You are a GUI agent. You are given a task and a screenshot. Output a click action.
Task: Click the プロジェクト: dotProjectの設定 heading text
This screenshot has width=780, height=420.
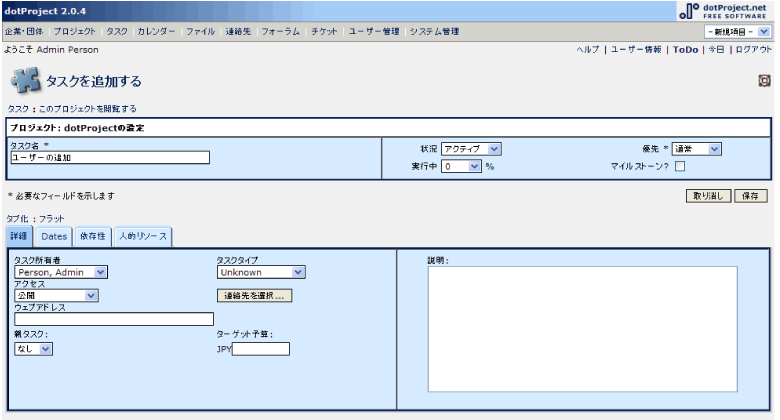(77, 128)
